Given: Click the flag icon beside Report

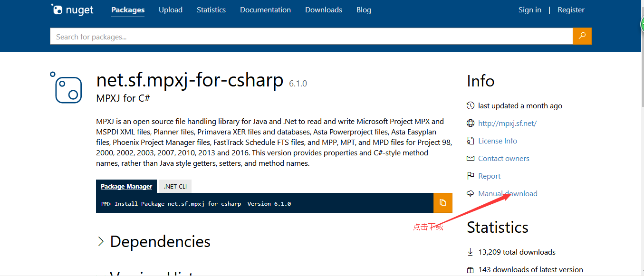Looking at the screenshot, I should point(471,176).
